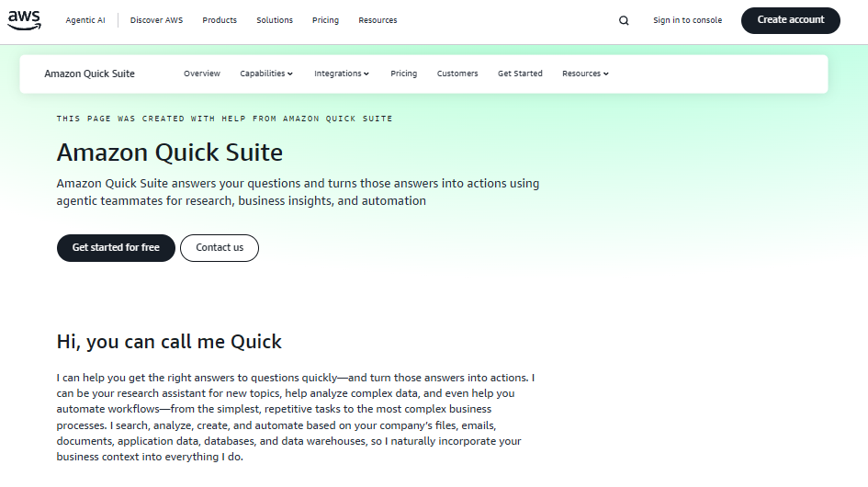Open the Products menu
Image resolution: width=868 pixels, height=487 pixels.
pos(220,20)
